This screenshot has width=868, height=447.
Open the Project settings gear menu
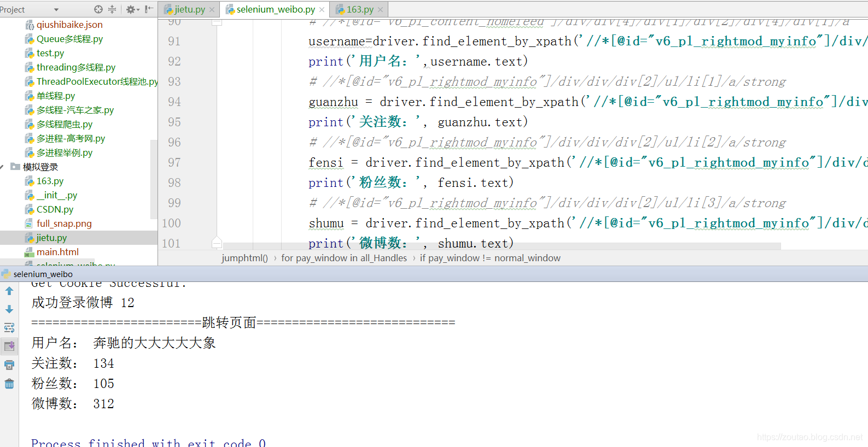132,9
